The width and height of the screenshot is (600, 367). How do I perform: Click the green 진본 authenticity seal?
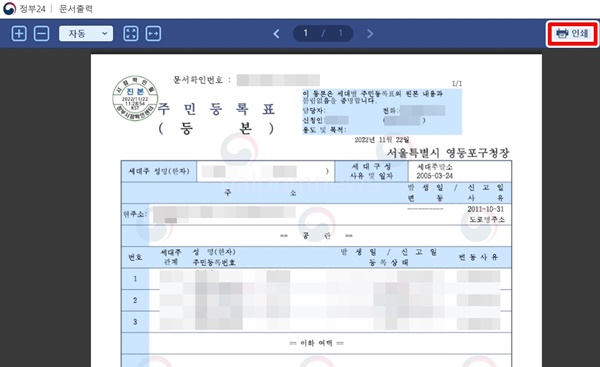click(135, 98)
